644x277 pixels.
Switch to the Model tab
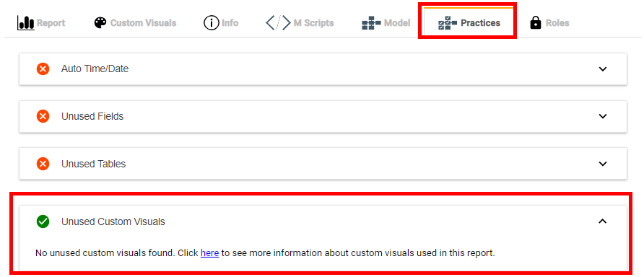click(x=386, y=23)
